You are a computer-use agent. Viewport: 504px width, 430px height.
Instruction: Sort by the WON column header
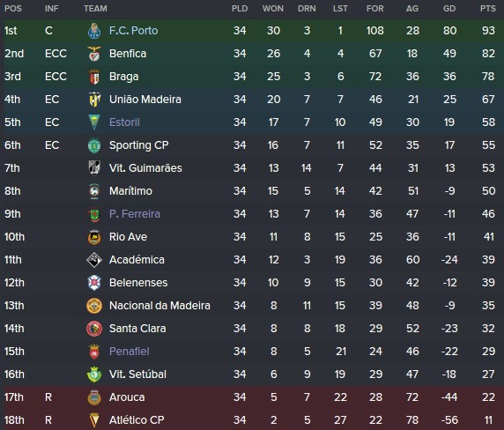273,9
